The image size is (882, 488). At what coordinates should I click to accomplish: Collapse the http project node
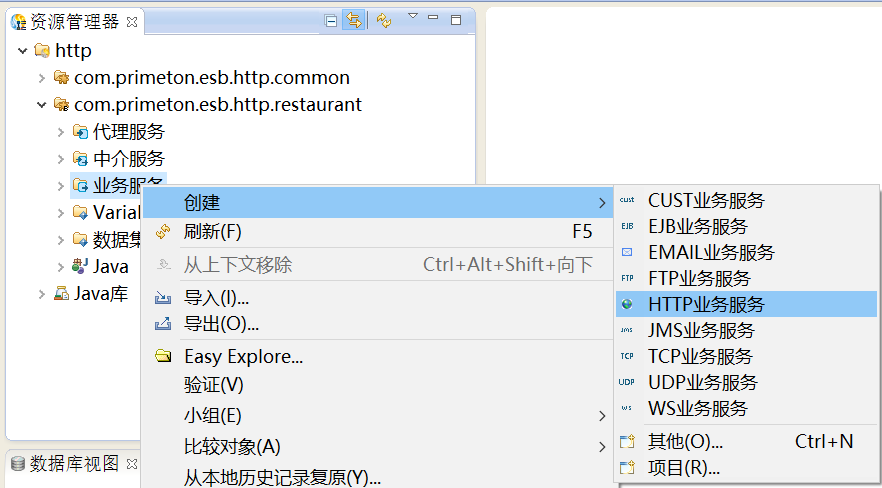click(x=23, y=50)
